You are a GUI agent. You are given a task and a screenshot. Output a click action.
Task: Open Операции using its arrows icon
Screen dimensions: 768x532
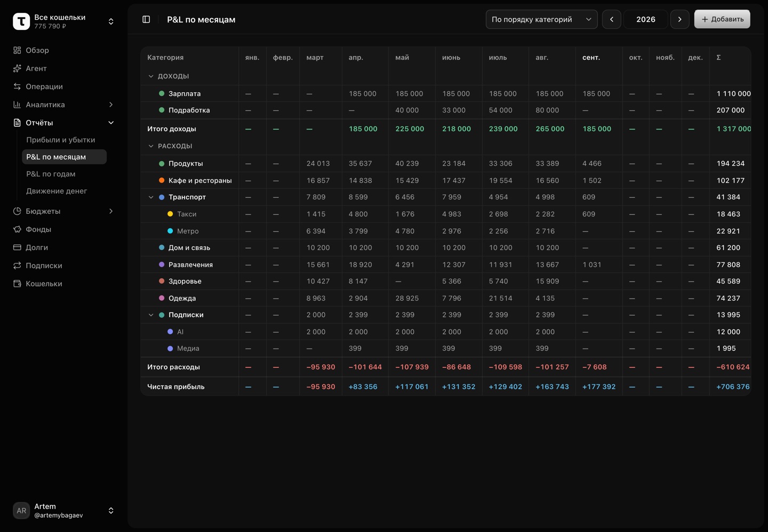(x=17, y=86)
